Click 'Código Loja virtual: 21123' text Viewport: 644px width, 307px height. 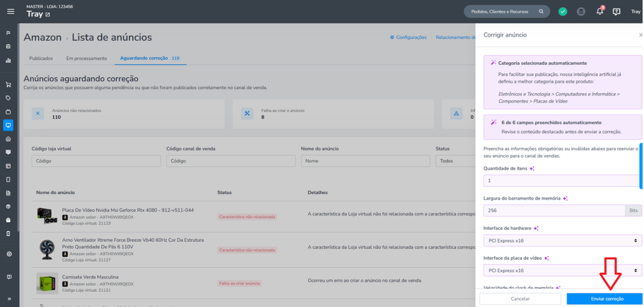pos(86,223)
